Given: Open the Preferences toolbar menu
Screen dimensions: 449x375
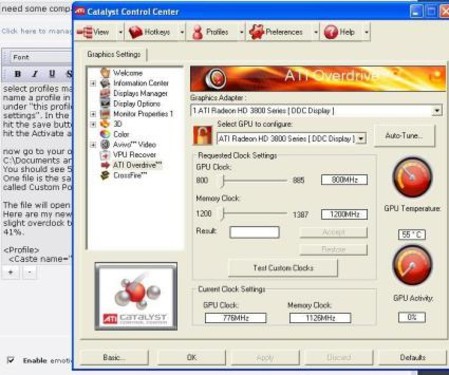Looking at the screenshot, I should [x=279, y=32].
